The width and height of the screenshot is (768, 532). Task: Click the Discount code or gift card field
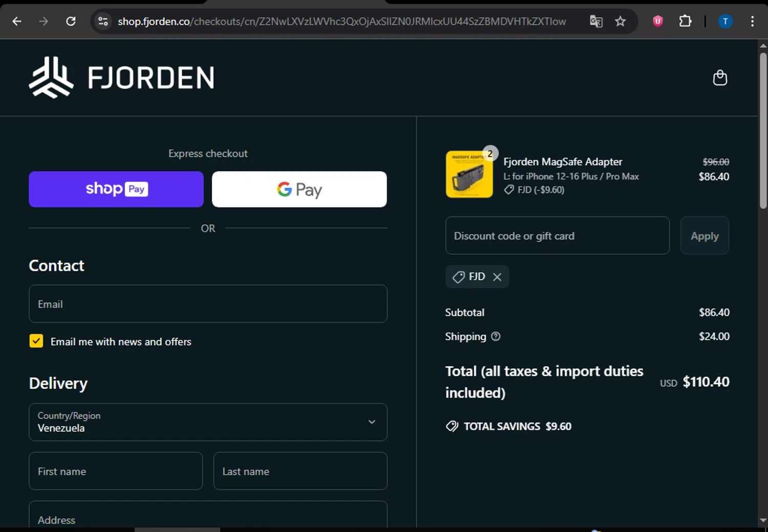point(558,235)
